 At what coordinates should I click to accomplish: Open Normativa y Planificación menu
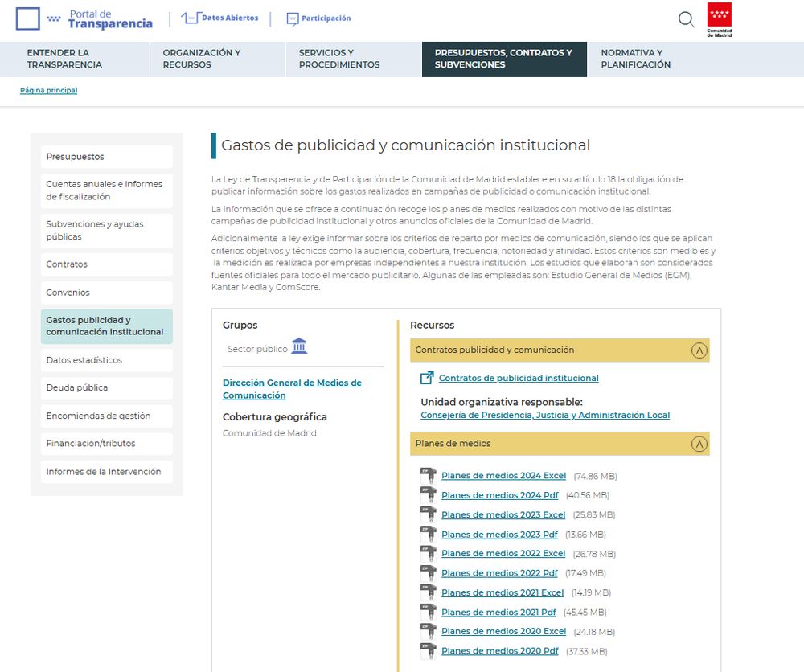tap(636, 59)
